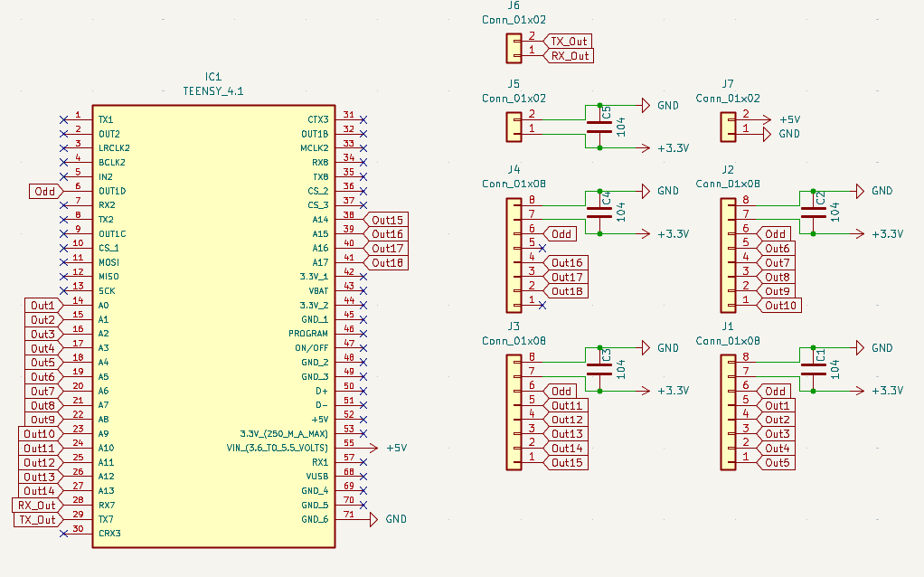The width and height of the screenshot is (924, 577).
Task: Click the PROGRAM pin name on IC1
Action: (x=308, y=334)
